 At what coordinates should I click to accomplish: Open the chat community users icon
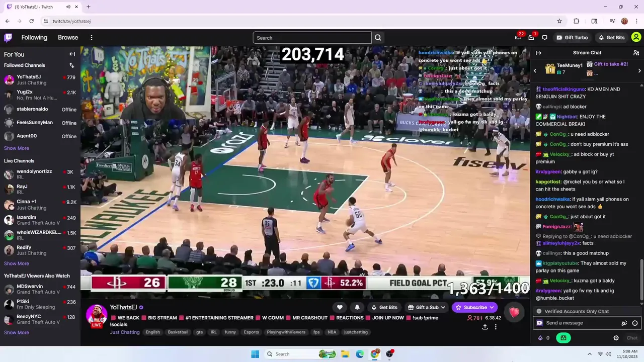636,53
